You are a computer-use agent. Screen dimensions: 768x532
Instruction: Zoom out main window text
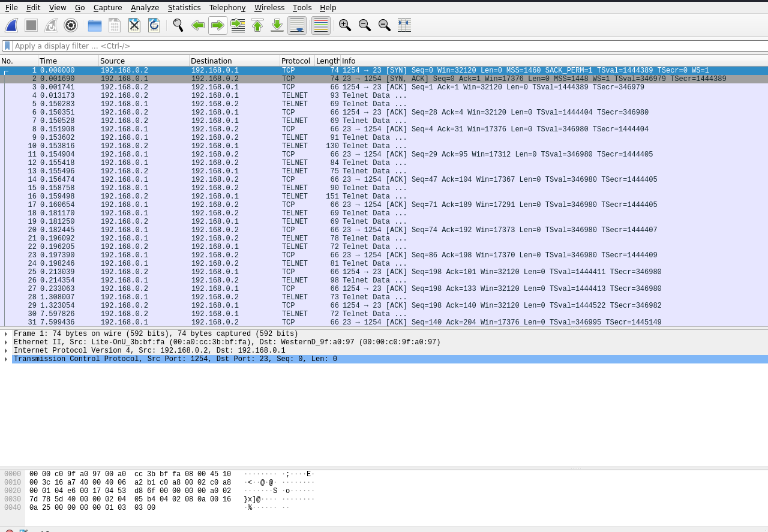pyautogui.click(x=365, y=25)
